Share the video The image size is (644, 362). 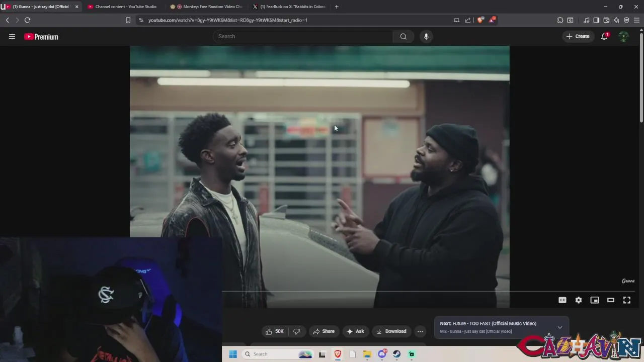tap(324, 331)
